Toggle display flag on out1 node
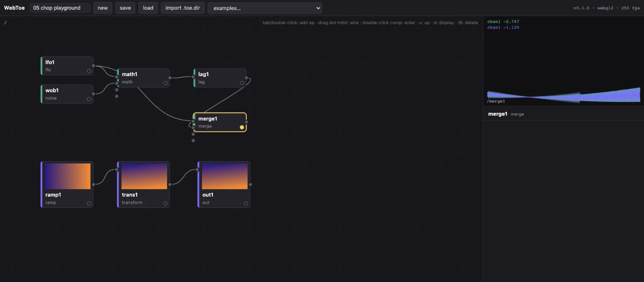The image size is (644, 282). (246, 203)
